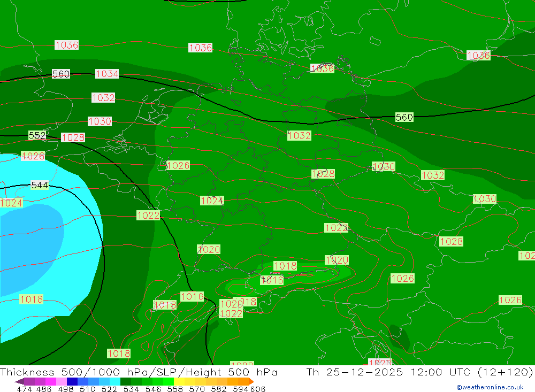Click the pink legend swatch above 498
Screen dimensions: 535x392
pyautogui.click(x=62, y=381)
